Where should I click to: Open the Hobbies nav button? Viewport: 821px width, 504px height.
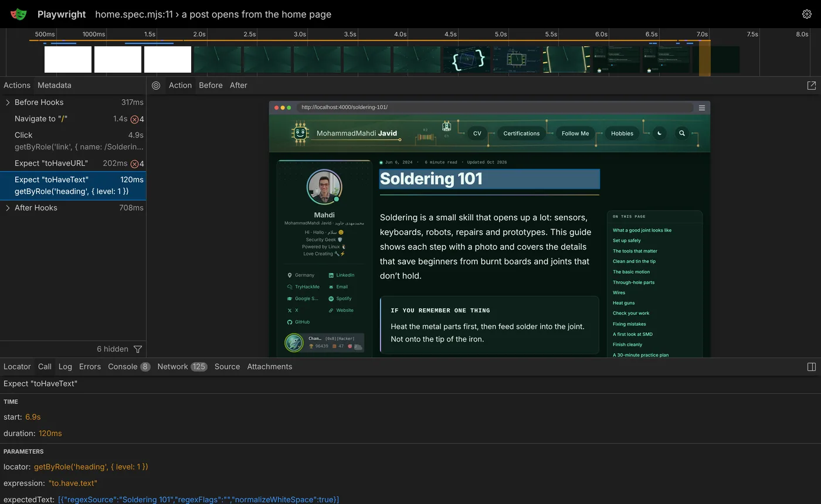(622, 134)
